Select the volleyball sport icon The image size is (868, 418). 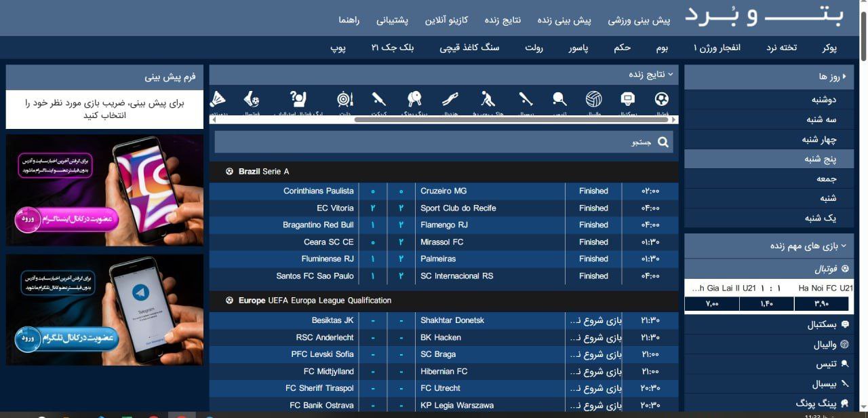[x=594, y=100]
